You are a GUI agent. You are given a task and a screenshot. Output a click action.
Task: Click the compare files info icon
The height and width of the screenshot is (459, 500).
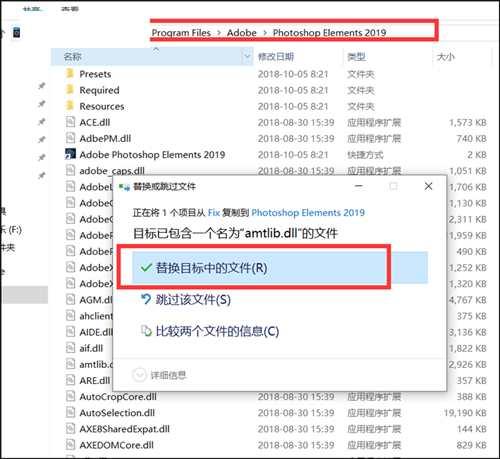146,331
